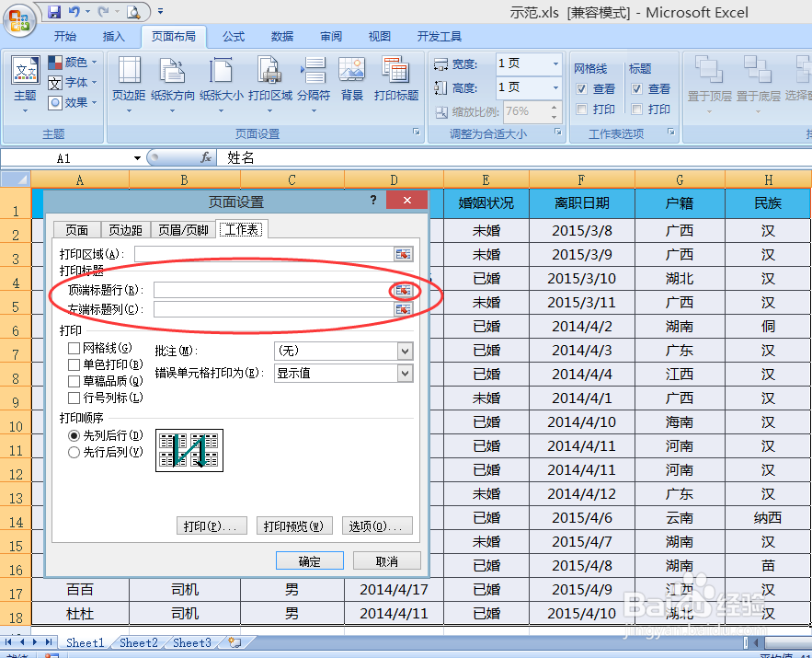Toggle headings View (查看) checkbox
The width and height of the screenshot is (812, 658).
point(637,89)
